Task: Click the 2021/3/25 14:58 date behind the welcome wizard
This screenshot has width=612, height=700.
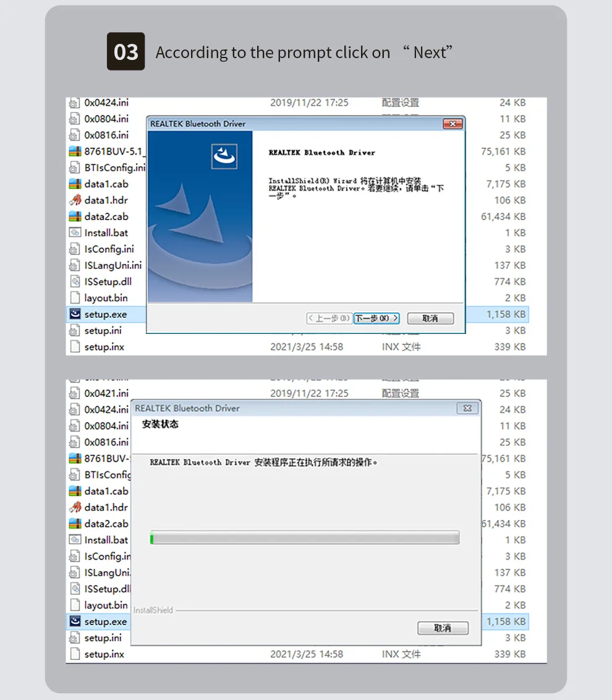Action: click(x=307, y=347)
